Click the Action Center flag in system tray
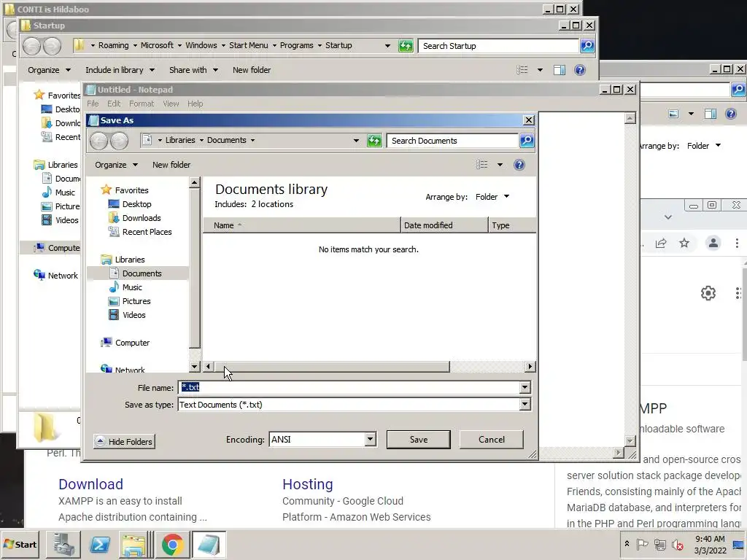Viewport: 747px width, 560px height. 642,544
